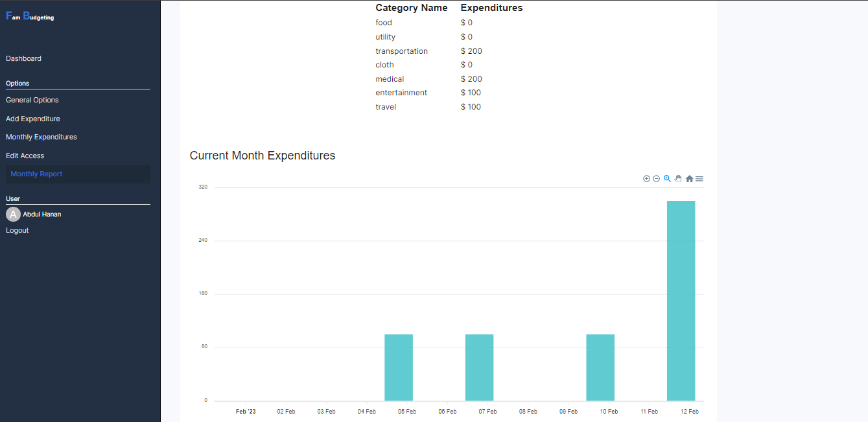Image resolution: width=868 pixels, height=422 pixels.
Task: Click the Abdul Hanan username
Action: pyautogui.click(x=42, y=214)
